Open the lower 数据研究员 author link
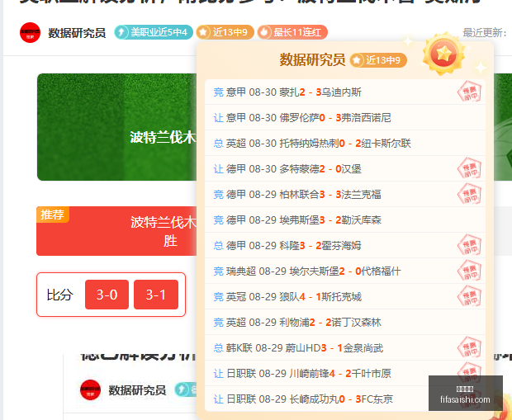This screenshot has width=512, height=420. (137, 390)
